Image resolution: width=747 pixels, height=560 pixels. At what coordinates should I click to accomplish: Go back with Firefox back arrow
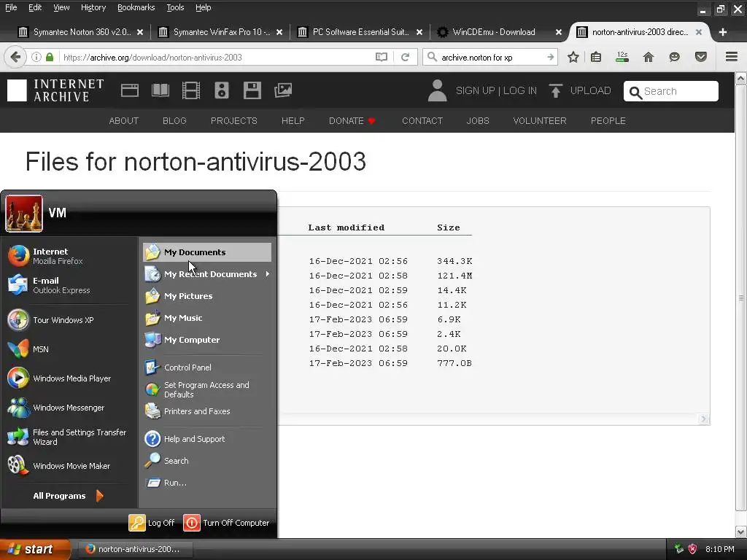click(x=15, y=57)
